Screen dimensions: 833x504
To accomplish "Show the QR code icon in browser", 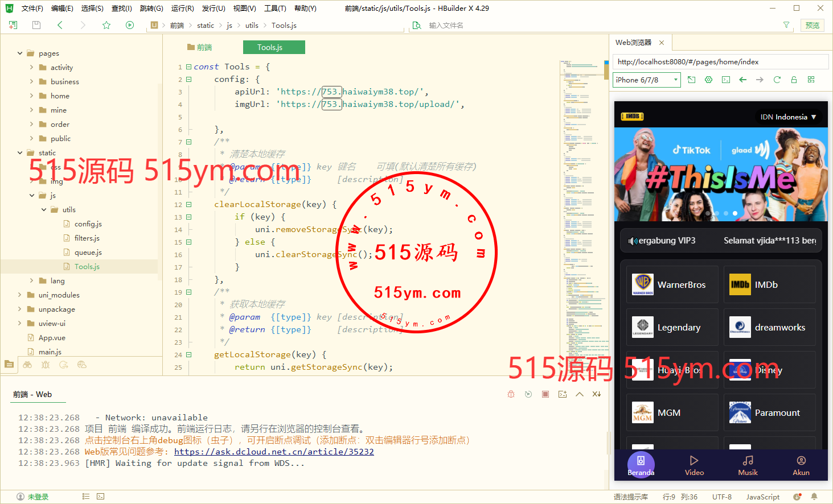I will 811,80.
